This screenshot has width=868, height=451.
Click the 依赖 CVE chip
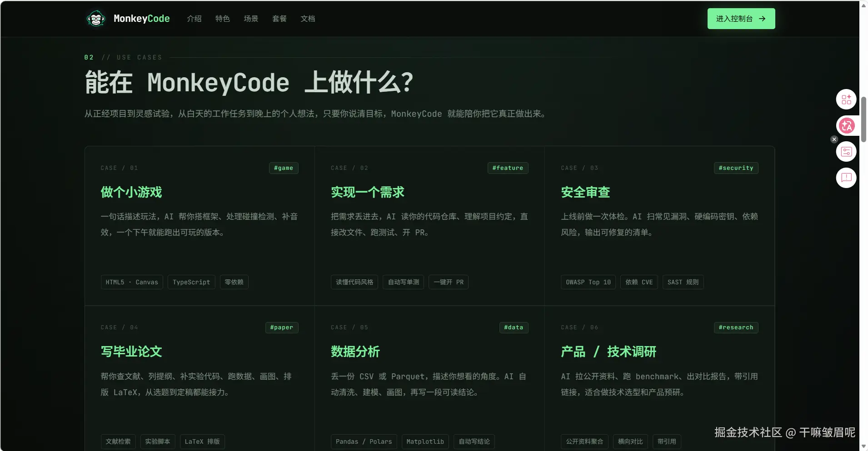[x=639, y=282]
